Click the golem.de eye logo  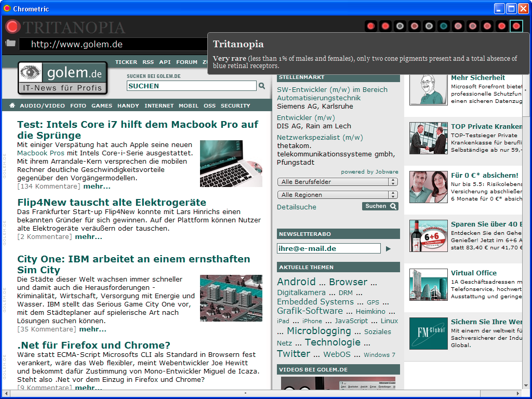tap(63, 78)
